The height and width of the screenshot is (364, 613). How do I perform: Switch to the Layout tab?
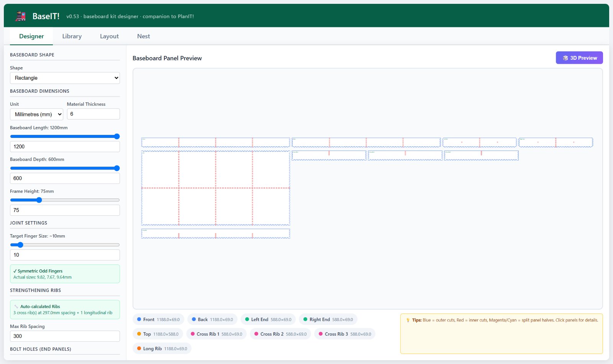109,36
